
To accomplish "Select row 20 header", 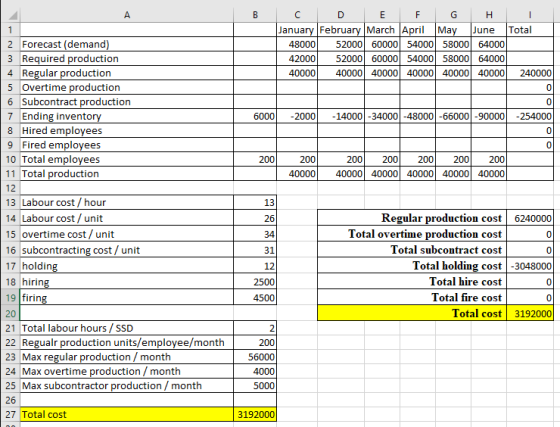I will pyautogui.click(x=10, y=313).
